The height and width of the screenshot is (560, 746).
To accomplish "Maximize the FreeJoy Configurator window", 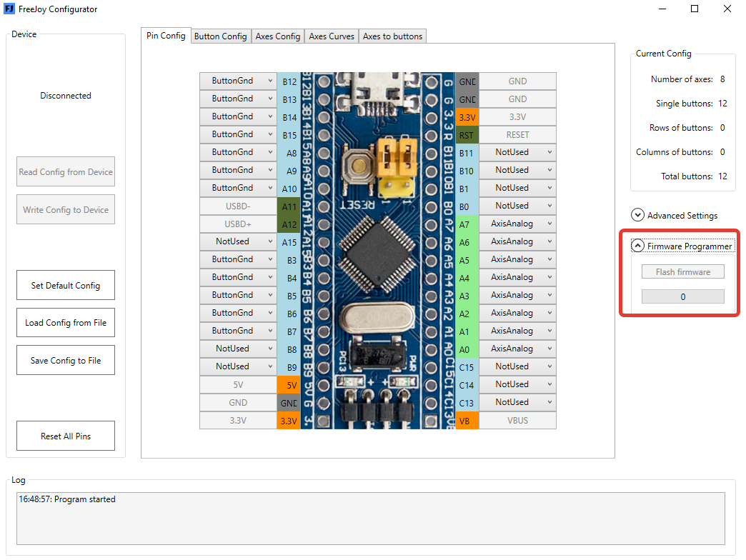I will (695, 9).
